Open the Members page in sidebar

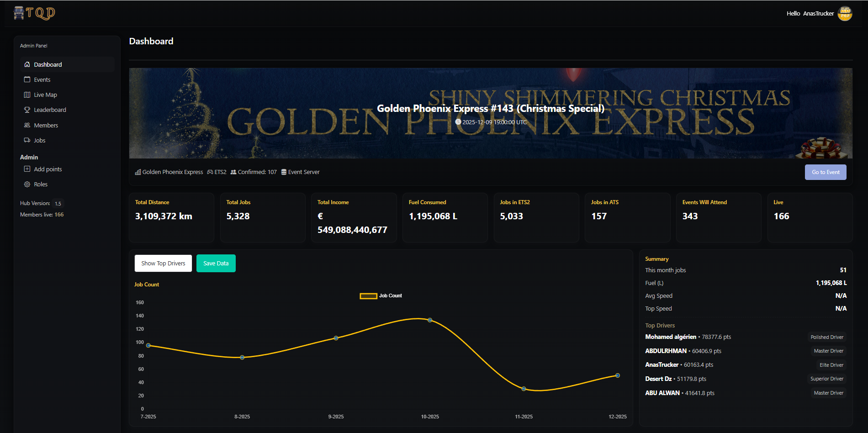coord(46,125)
